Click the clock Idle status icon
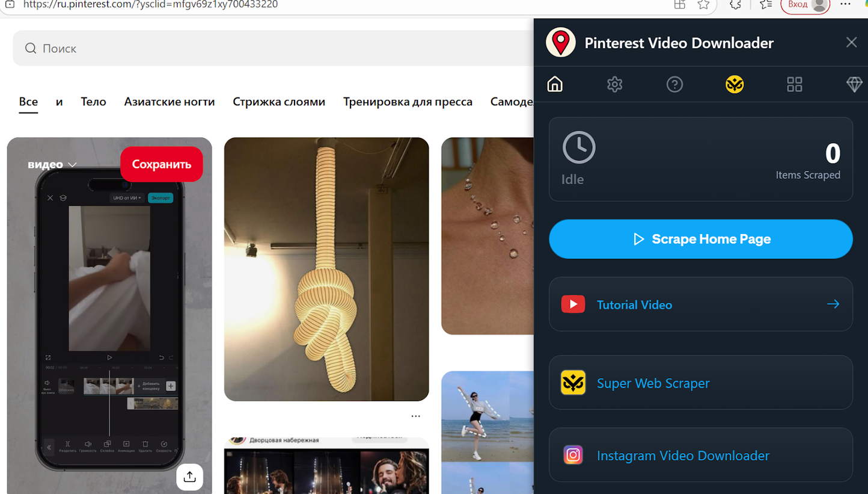The image size is (868, 494). coord(578,147)
